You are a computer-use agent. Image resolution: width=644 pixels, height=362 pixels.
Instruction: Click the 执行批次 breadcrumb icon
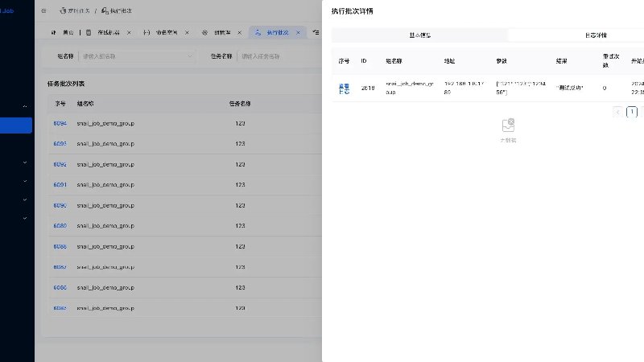pos(105,10)
